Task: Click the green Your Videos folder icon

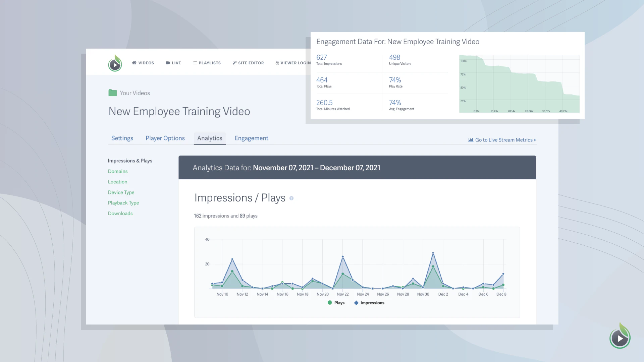Action: (x=112, y=93)
